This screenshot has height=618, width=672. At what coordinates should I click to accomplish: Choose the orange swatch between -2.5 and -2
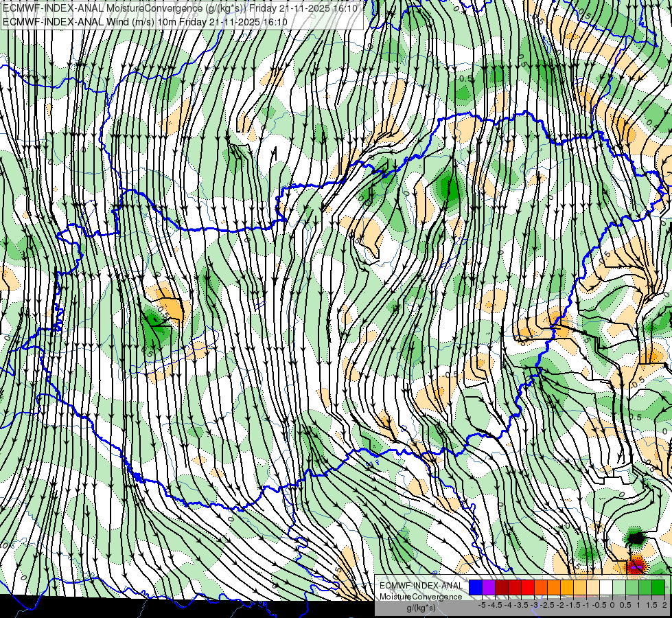click(x=554, y=587)
